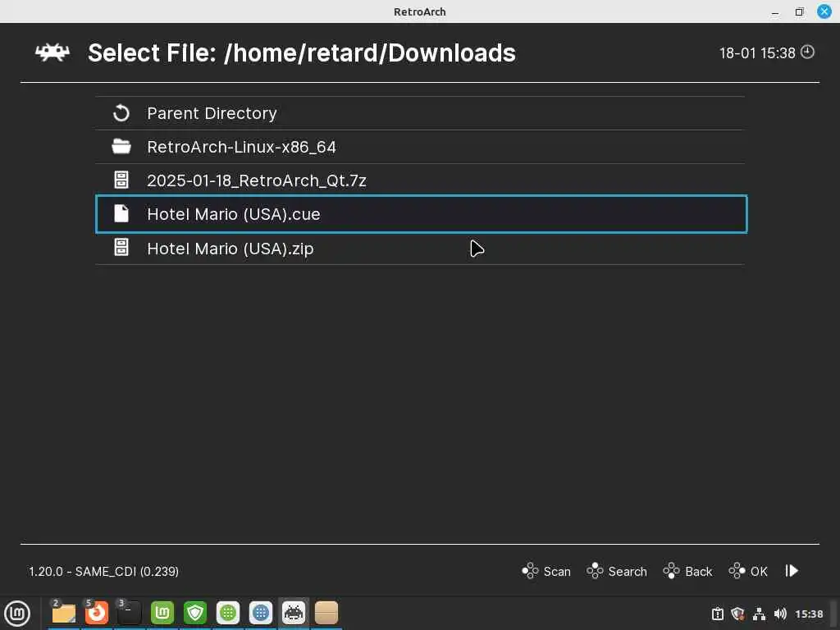Viewport: 840px width, 630px height.
Task: Click the Back button in the footer
Action: coord(688,571)
